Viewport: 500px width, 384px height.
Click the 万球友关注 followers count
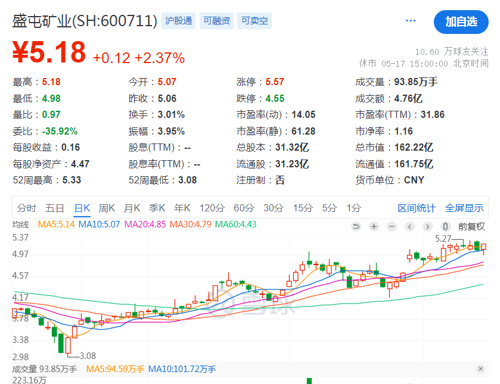coord(452,52)
